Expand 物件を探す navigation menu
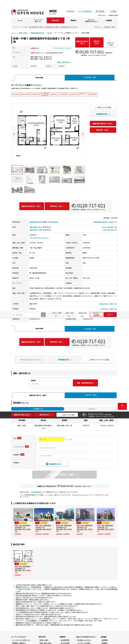Screen dimensions: 129x644 [x=56, y=21]
